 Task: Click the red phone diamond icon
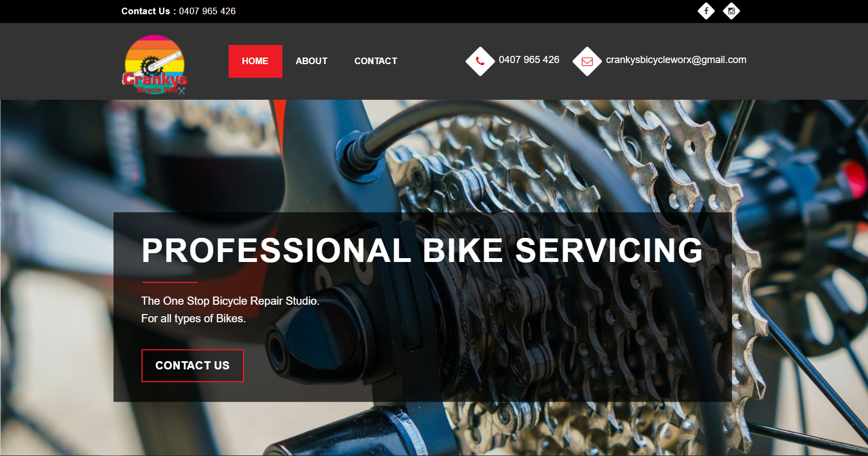(x=480, y=61)
